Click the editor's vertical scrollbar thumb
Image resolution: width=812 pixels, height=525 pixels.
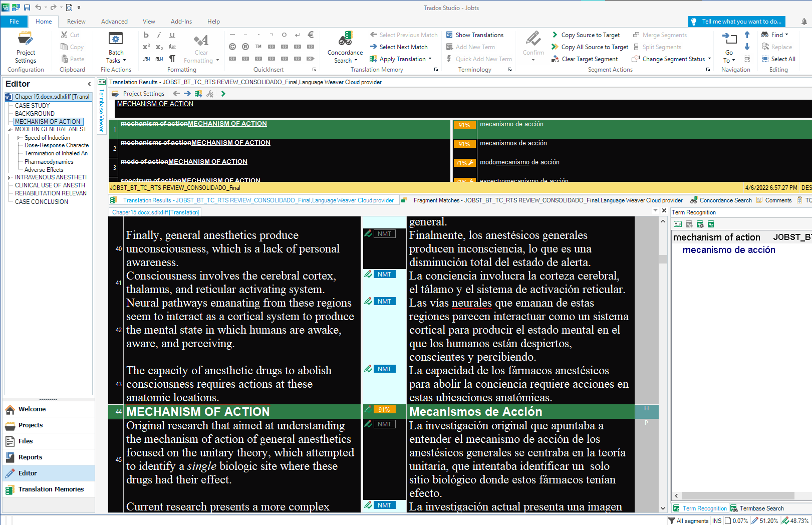(663, 259)
